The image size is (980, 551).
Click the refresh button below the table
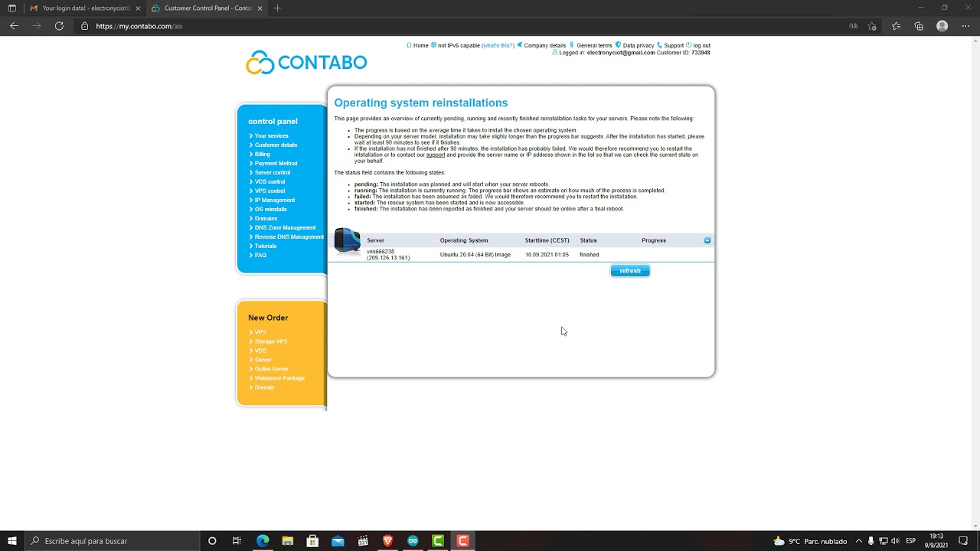pyautogui.click(x=630, y=271)
